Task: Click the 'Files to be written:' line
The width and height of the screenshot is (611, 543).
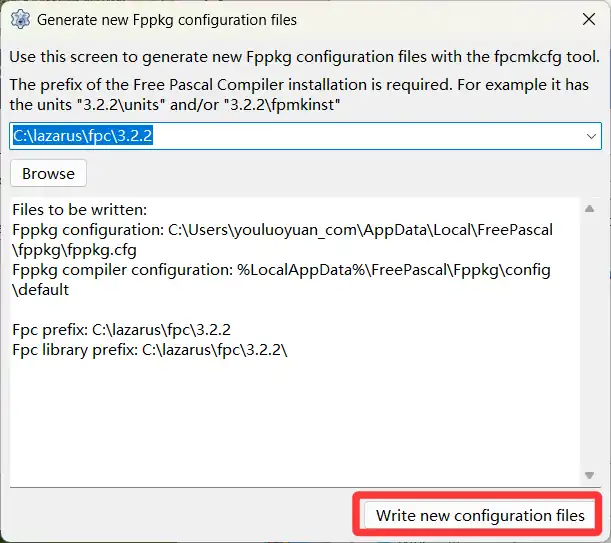Action: click(80, 210)
